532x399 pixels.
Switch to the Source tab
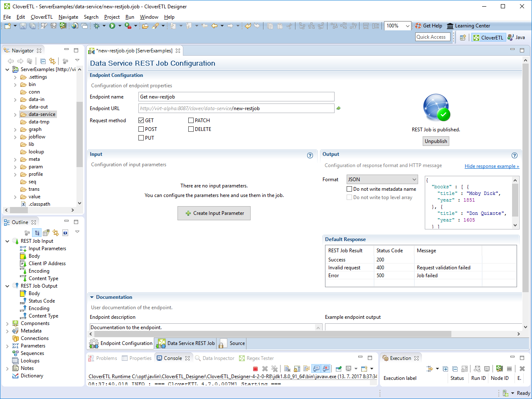(x=237, y=343)
